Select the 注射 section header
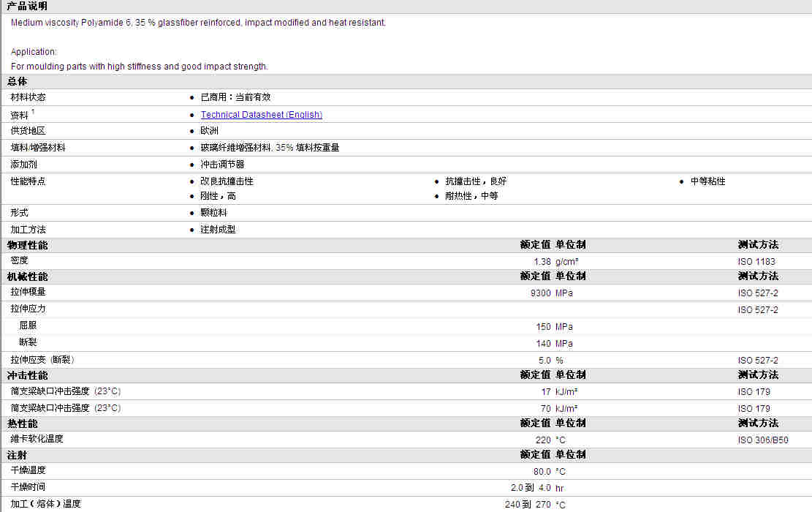Viewport: 812px width, 512px height. 17,455
